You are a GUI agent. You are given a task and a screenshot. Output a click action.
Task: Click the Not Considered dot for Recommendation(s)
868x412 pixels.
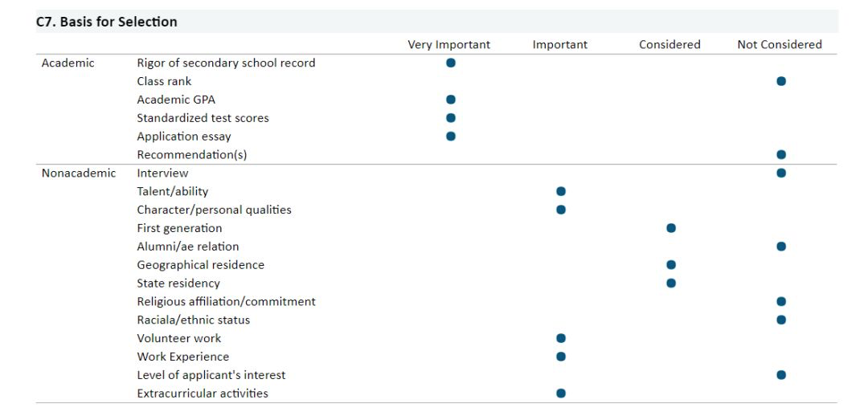[x=781, y=154]
